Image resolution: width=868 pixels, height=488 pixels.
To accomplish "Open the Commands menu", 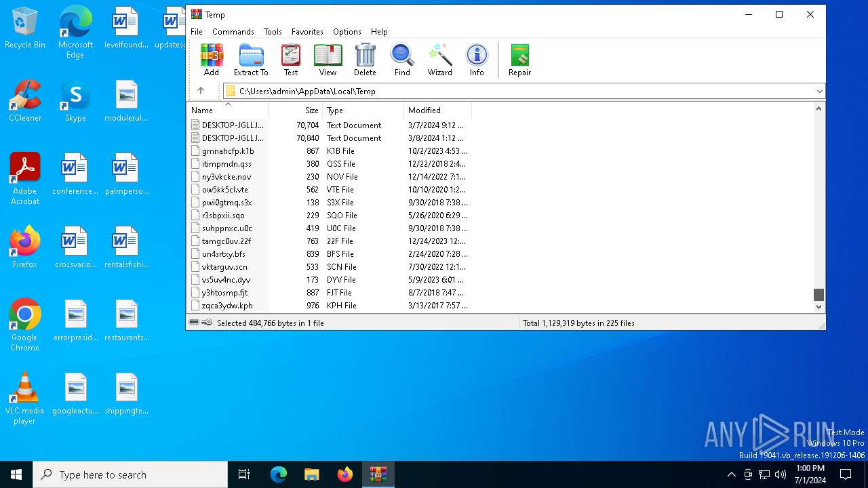I will 233,32.
